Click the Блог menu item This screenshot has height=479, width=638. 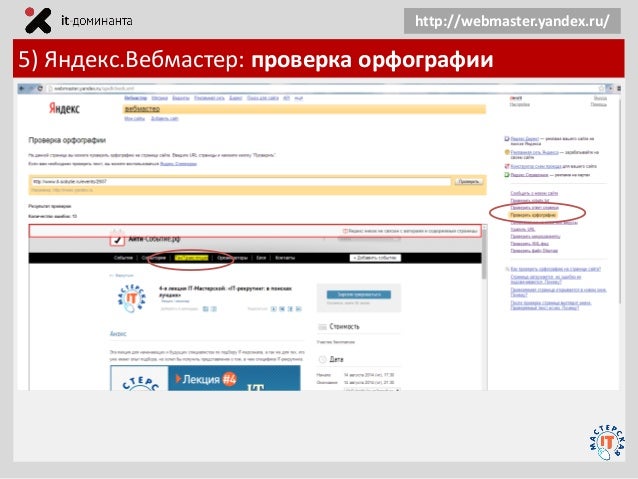coord(261,258)
